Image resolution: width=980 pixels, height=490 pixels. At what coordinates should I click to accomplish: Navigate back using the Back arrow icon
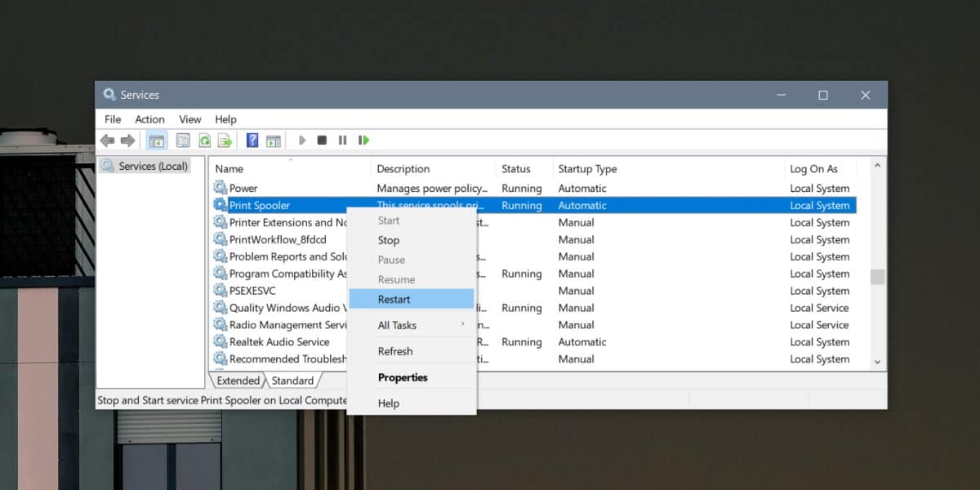[107, 140]
